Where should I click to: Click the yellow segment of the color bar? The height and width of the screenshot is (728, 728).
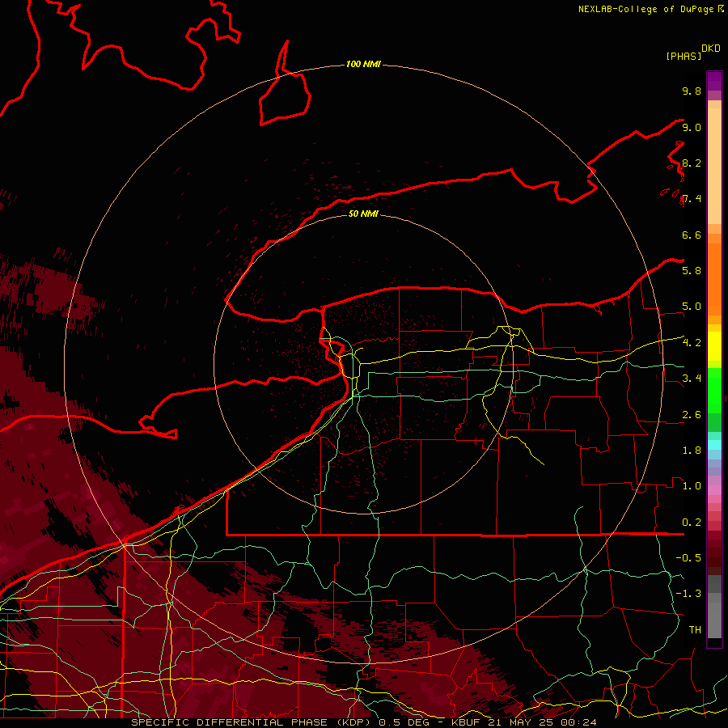[x=714, y=346]
